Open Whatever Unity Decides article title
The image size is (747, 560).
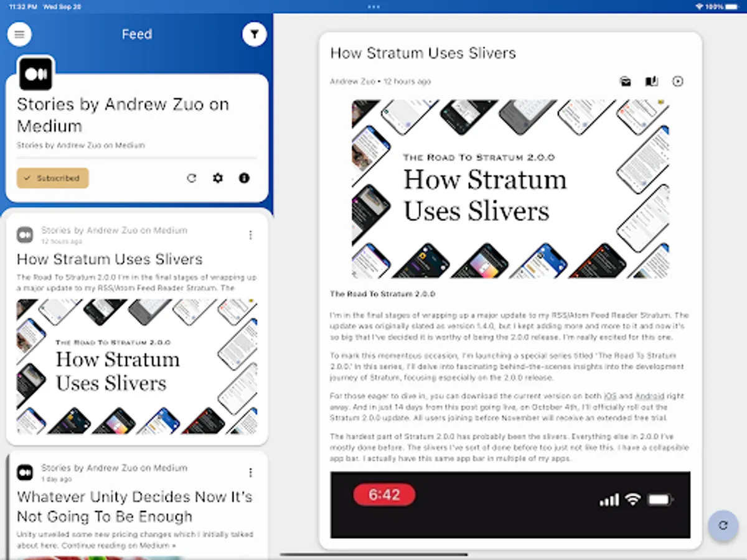[134, 506]
